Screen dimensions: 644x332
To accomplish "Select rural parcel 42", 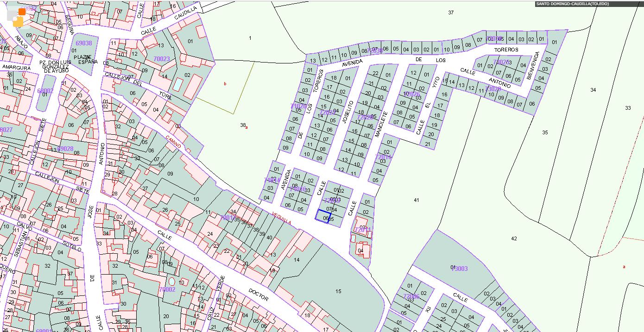I will pyautogui.click(x=514, y=238).
